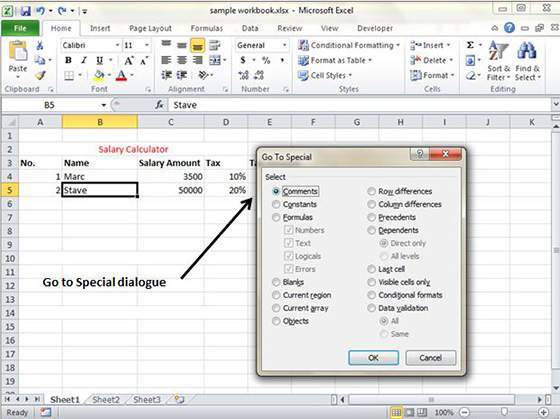Click the Wrap Text icon
The image size is (560, 419).
point(214,45)
